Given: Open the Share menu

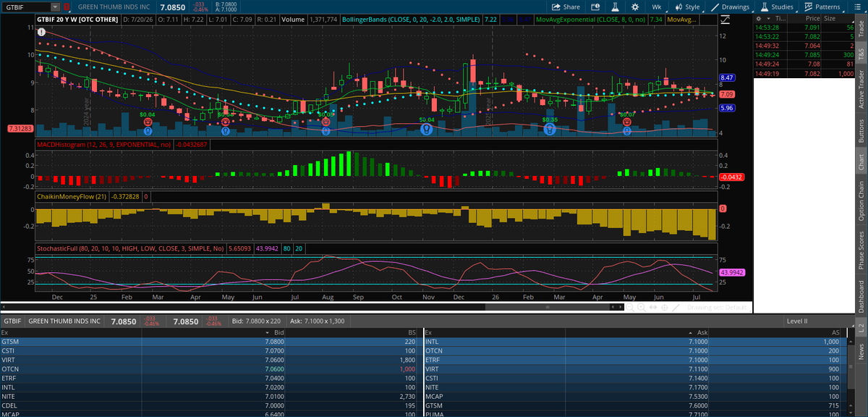Looking at the screenshot, I should [x=566, y=7].
